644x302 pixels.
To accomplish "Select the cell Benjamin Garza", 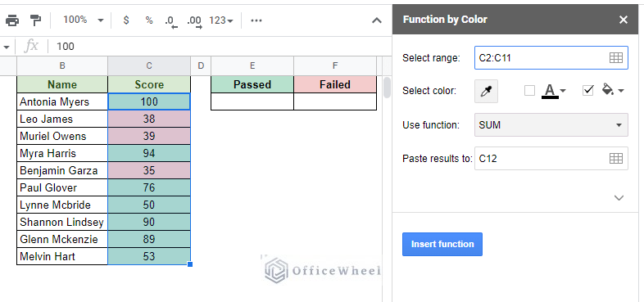I will (62, 170).
